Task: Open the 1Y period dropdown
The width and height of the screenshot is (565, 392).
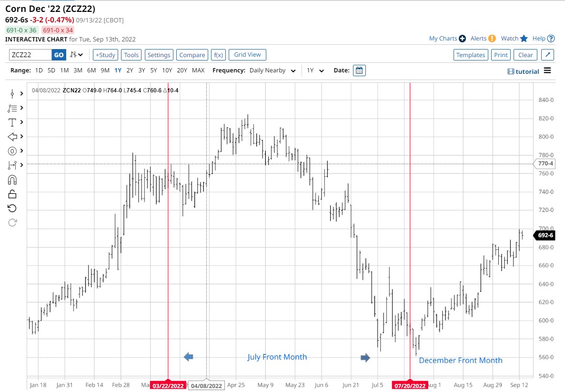Action: [x=315, y=70]
